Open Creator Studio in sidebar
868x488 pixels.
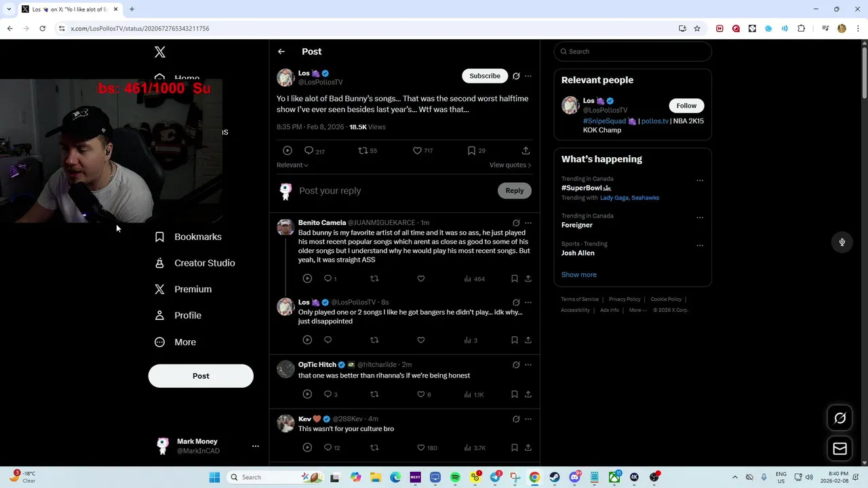195,263
